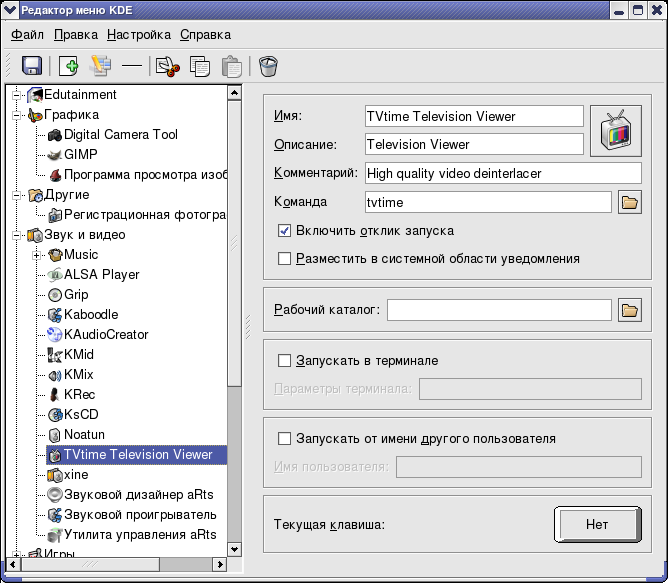Click tree horizontal scrollbar left arrow
This screenshot has height=583, width=668.
point(13,564)
